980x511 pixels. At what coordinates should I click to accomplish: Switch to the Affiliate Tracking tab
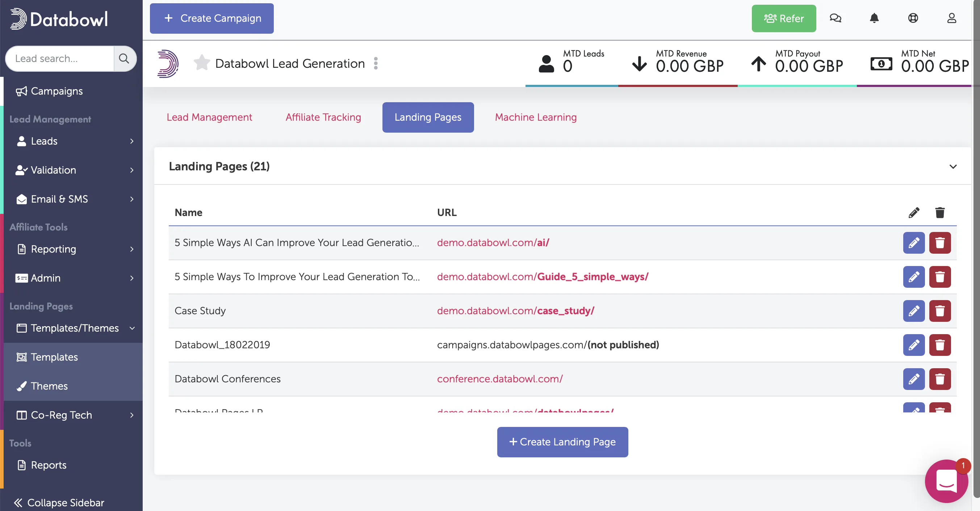pos(323,117)
